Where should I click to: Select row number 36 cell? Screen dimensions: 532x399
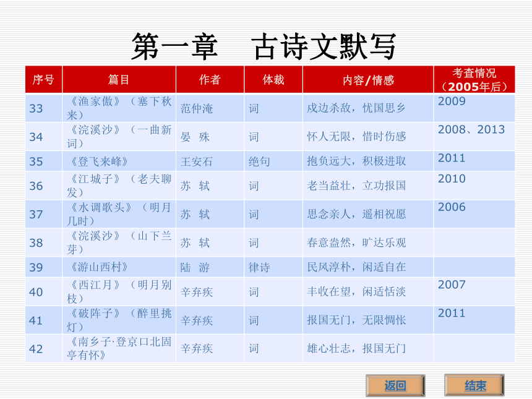point(44,186)
